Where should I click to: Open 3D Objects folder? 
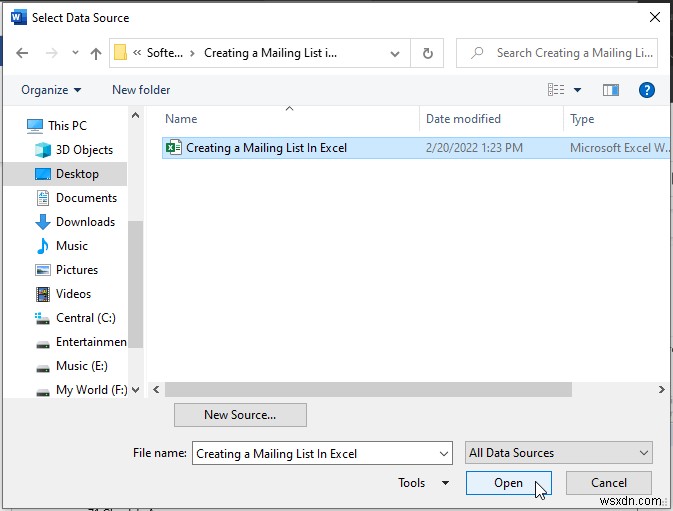[73, 150]
